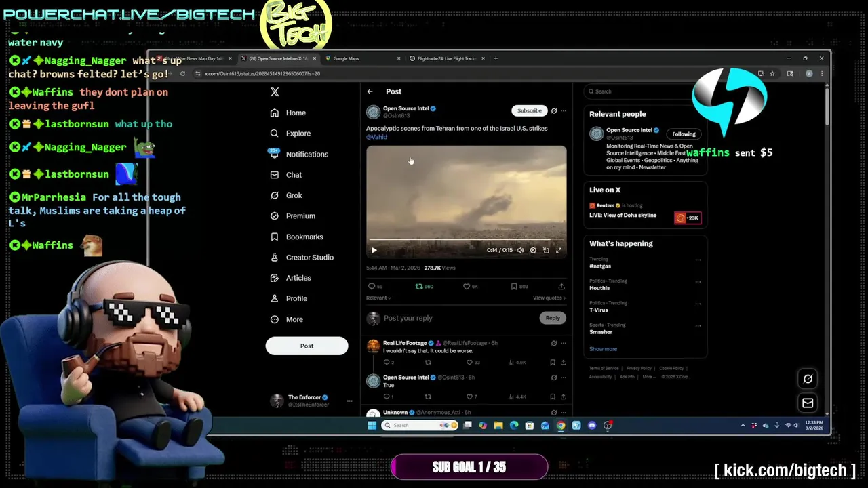Toggle picture-in-picture on video
The width and height of the screenshot is (868, 488).
[546, 251]
